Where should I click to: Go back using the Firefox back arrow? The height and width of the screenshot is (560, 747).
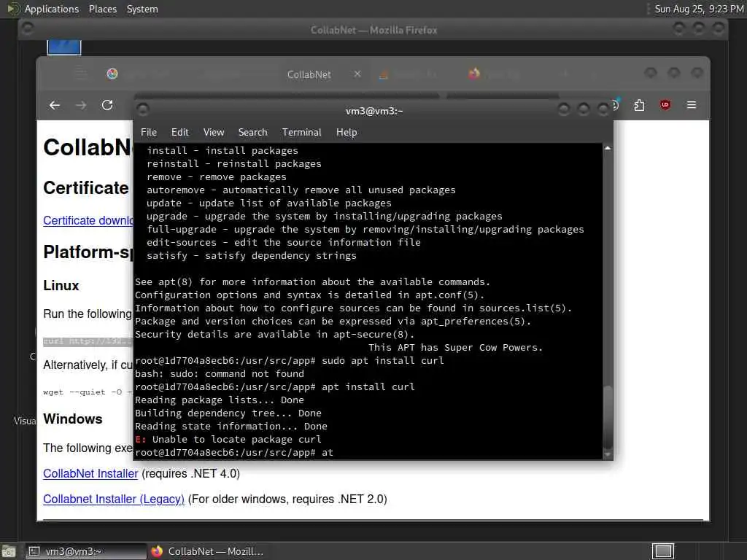[x=55, y=105]
